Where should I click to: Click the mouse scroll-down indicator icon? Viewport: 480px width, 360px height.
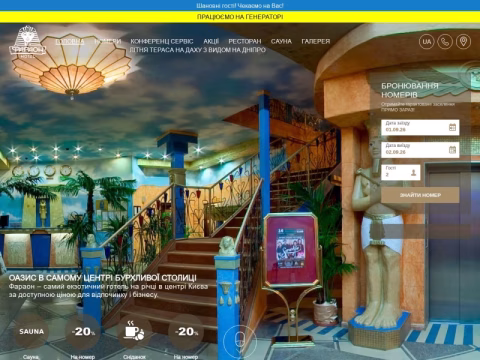point(240,341)
